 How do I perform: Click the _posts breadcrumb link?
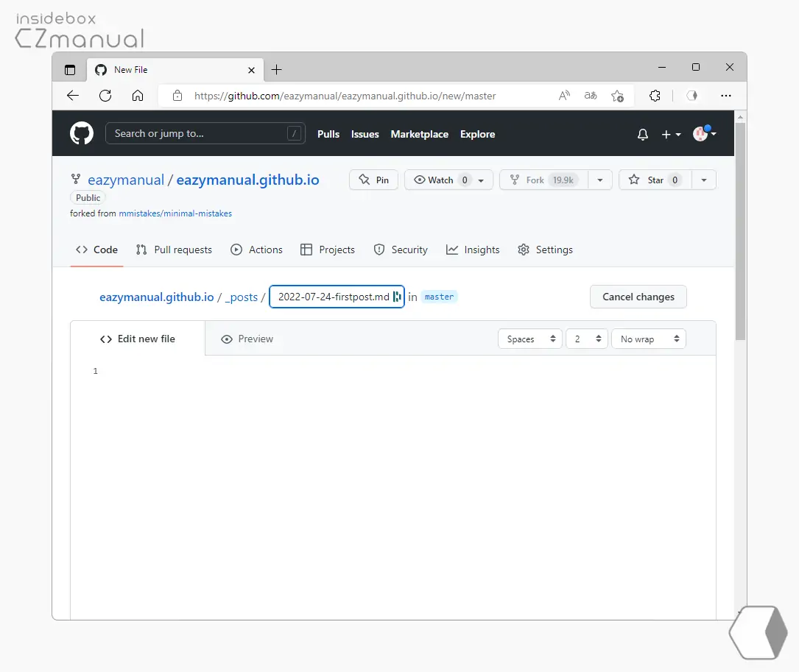tap(242, 297)
